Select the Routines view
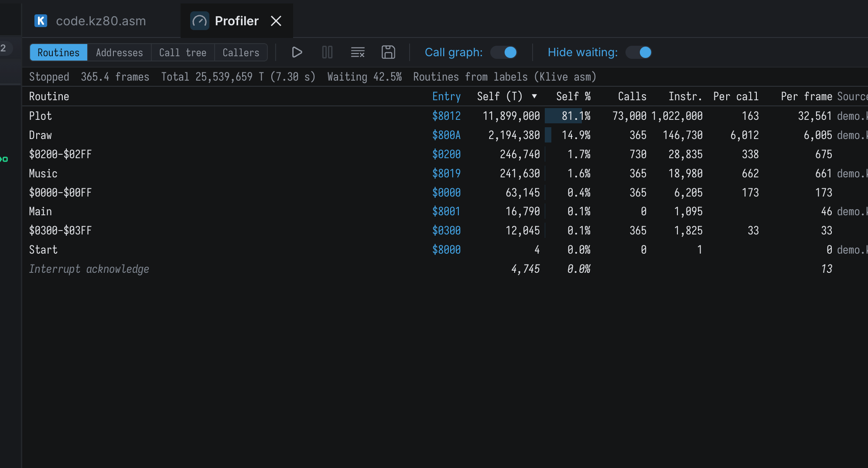The width and height of the screenshot is (868, 468). [58, 52]
